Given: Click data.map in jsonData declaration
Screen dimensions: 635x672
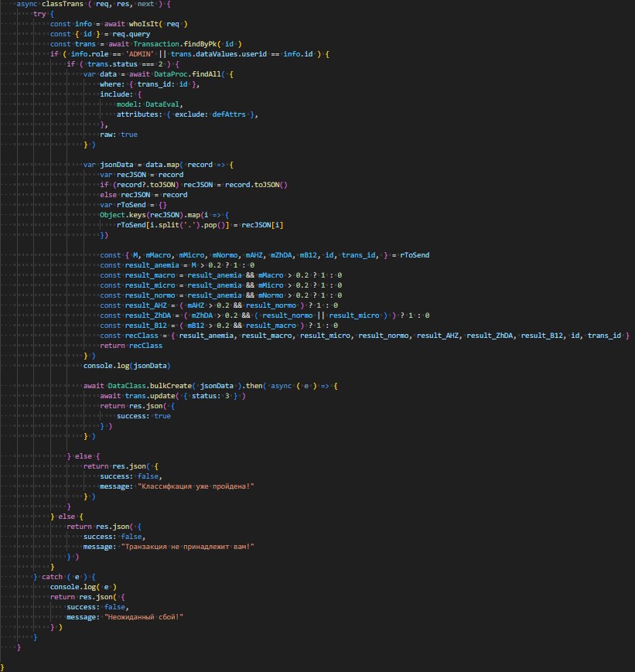Looking at the screenshot, I should pyautogui.click(x=162, y=165).
